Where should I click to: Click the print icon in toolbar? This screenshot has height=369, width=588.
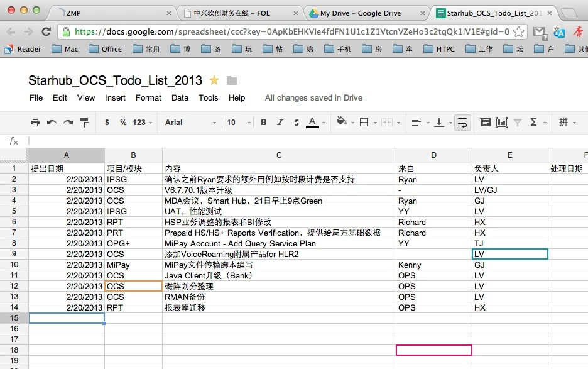[x=35, y=123]
